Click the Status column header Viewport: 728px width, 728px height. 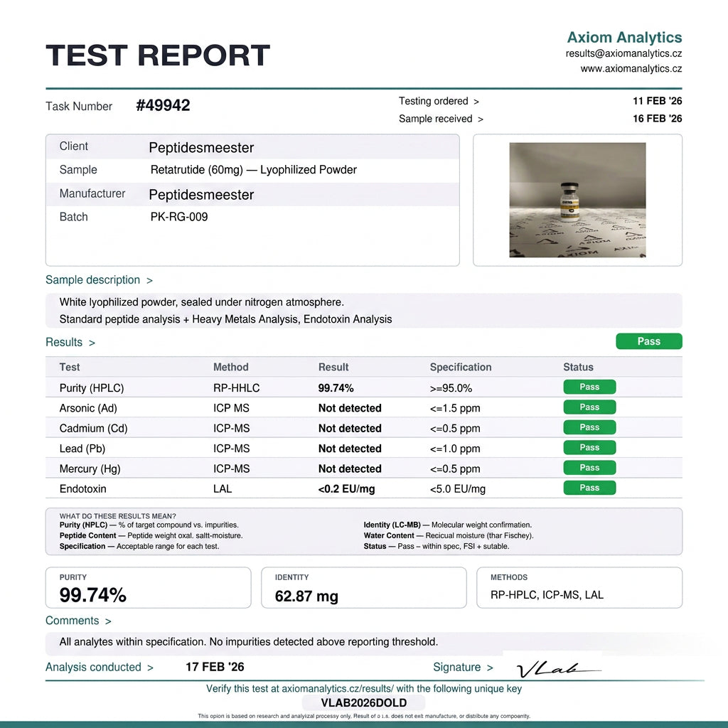(578, 368)
